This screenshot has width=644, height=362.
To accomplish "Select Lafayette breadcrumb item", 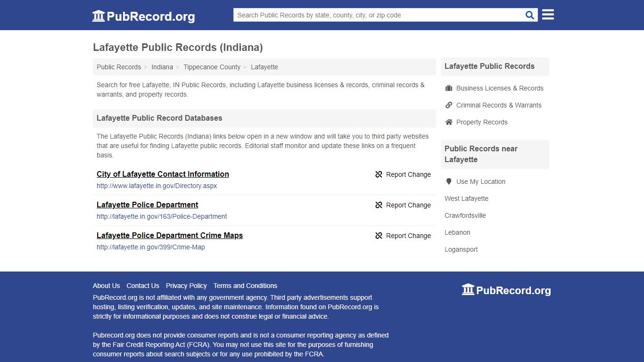I will [x=264, y=67].
